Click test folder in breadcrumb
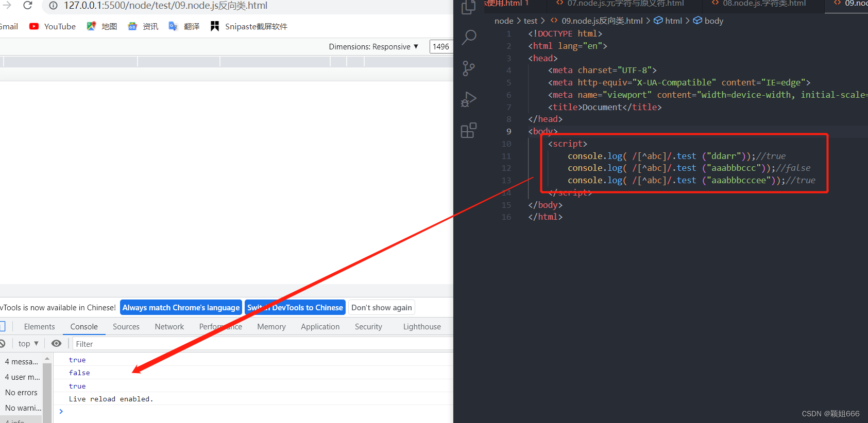This screenshot has width=868, height=423. click(x=531, y=21)
